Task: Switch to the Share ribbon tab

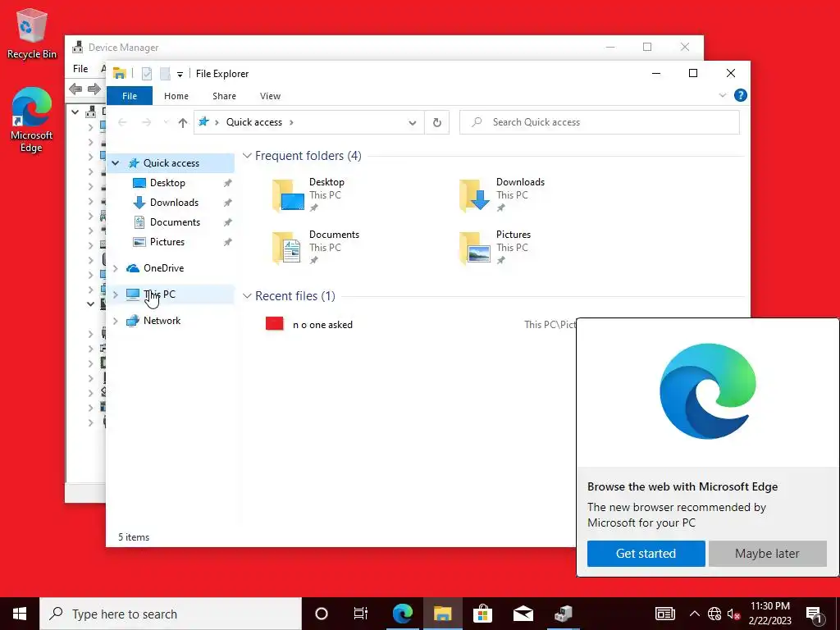Action: click(224, 96)
